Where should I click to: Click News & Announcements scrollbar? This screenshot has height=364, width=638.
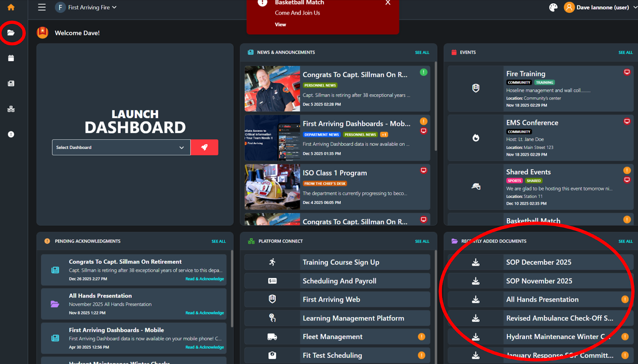[435, 106]
